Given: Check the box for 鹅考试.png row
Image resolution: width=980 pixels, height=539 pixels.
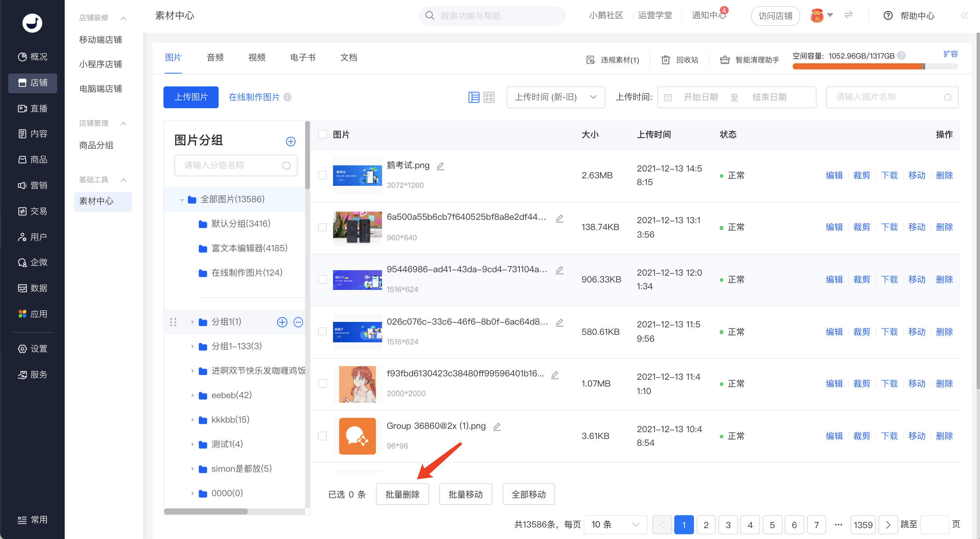Looking at the screenshot, I should 322,175.
